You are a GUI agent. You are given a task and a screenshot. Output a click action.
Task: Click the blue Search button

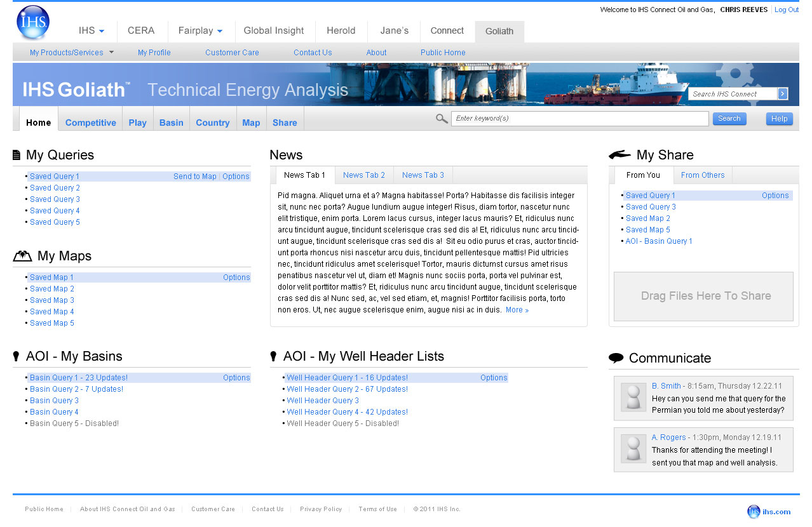click(729, 119)
